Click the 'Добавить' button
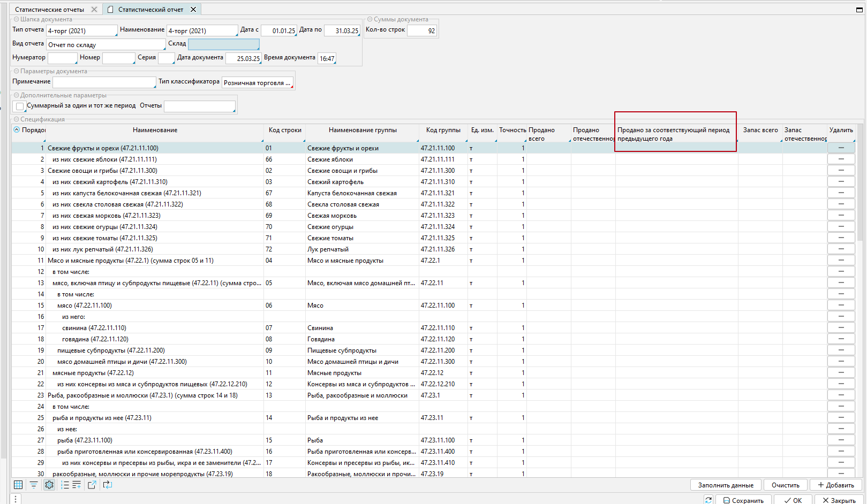This screenshot has height=504, width=867. click(x=835, y=485)
